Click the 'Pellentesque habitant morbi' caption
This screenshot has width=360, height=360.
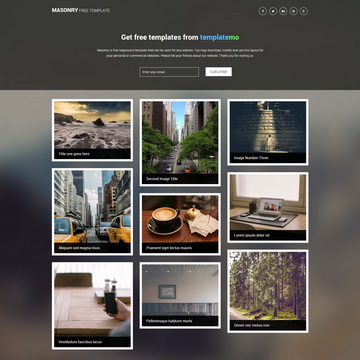pyautogui.click(x=169, y=321)
